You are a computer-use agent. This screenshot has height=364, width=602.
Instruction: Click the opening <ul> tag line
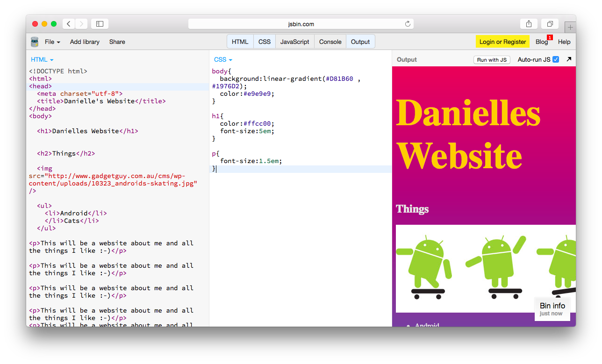pos(44,206)
